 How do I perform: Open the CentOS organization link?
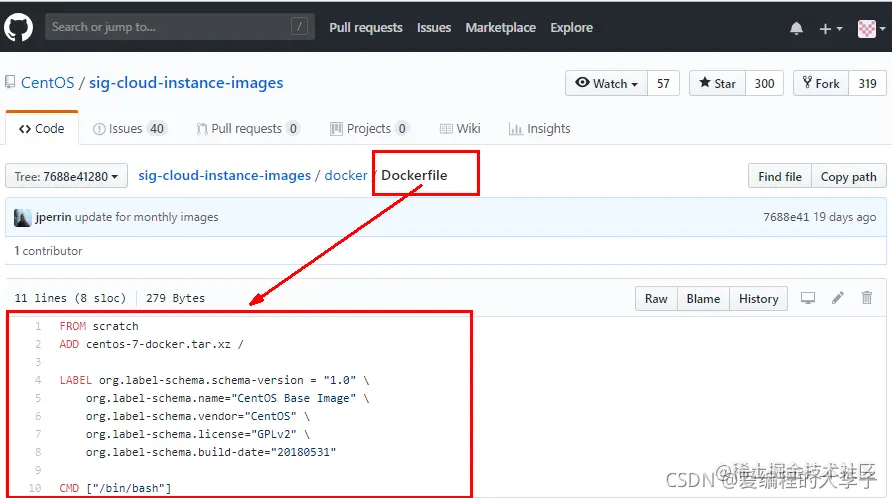pyautogui.click(x=48, y=83)
